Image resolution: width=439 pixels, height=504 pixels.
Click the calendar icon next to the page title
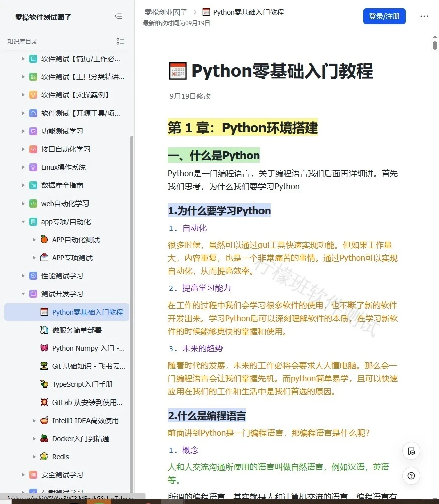178,71
